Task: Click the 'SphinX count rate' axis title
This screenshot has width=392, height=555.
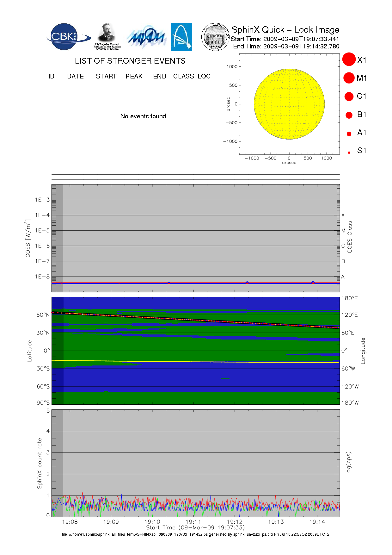Action: [40, 463]
